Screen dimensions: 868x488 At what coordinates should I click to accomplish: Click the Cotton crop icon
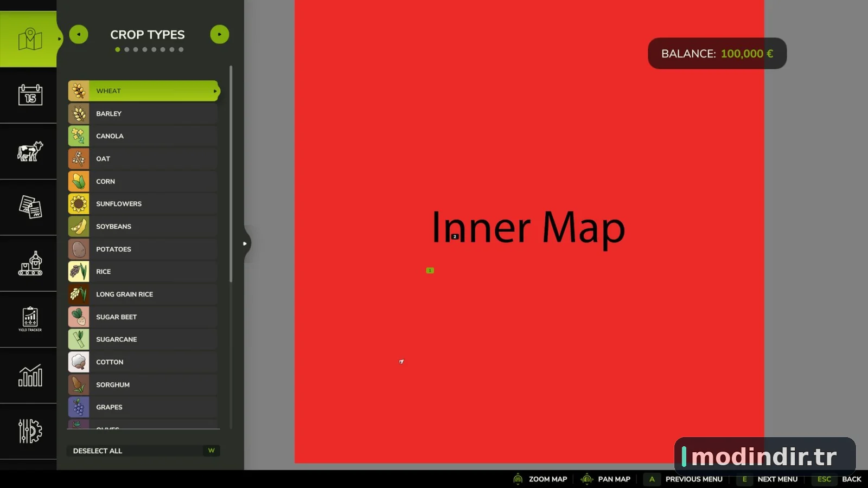(x=79, y=362)
